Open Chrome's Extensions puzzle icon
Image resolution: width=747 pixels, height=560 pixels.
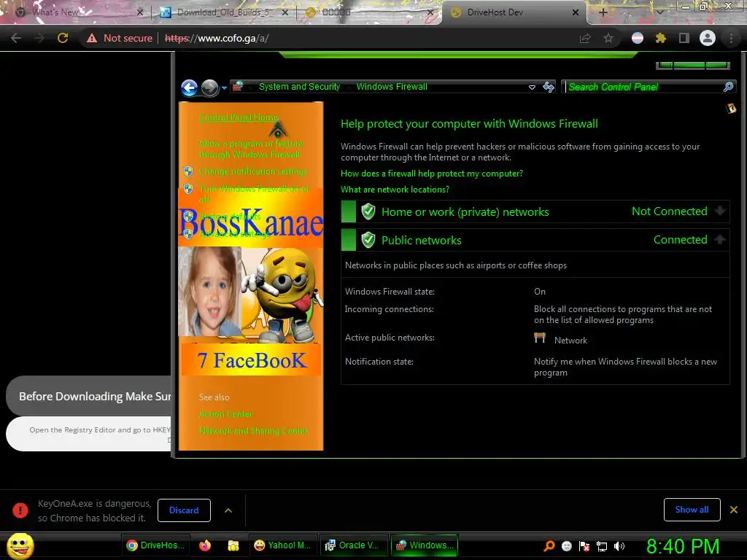(661, 38)
